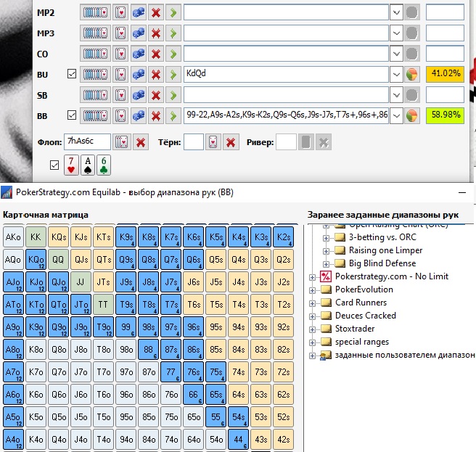Click the turn card input field

(x=194, y=142)
